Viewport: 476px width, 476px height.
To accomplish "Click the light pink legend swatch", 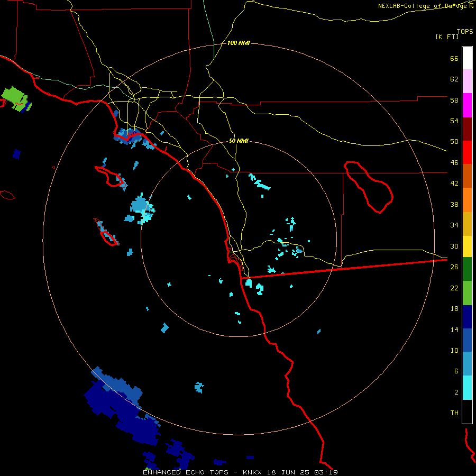I will (x=467, y=81).
